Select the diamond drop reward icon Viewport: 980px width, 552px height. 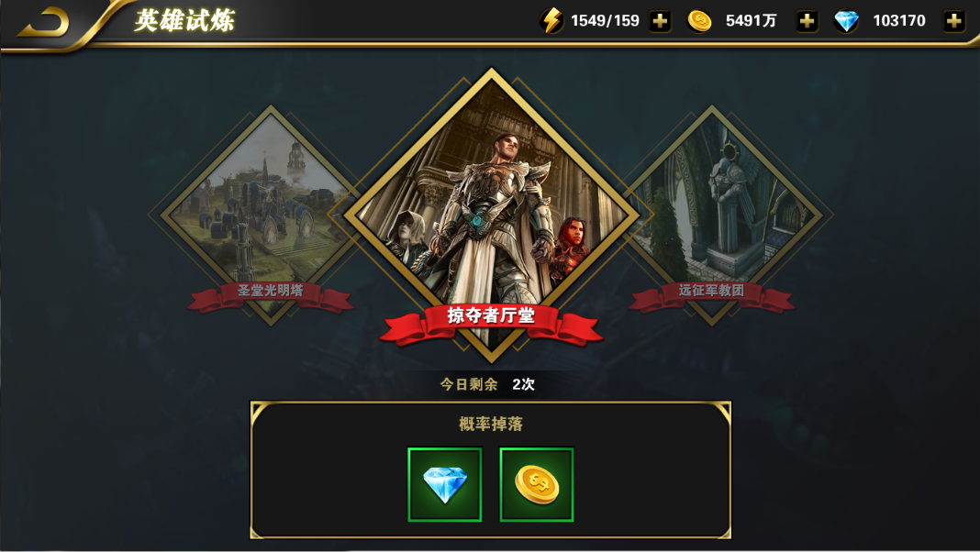(x=445, y=484)
